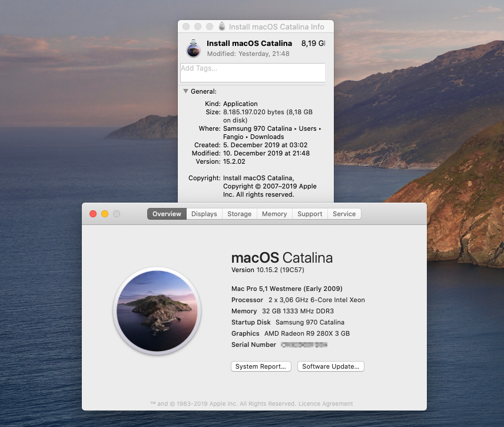Select the Service tab

pyautogui.click(x=344, y=214)
